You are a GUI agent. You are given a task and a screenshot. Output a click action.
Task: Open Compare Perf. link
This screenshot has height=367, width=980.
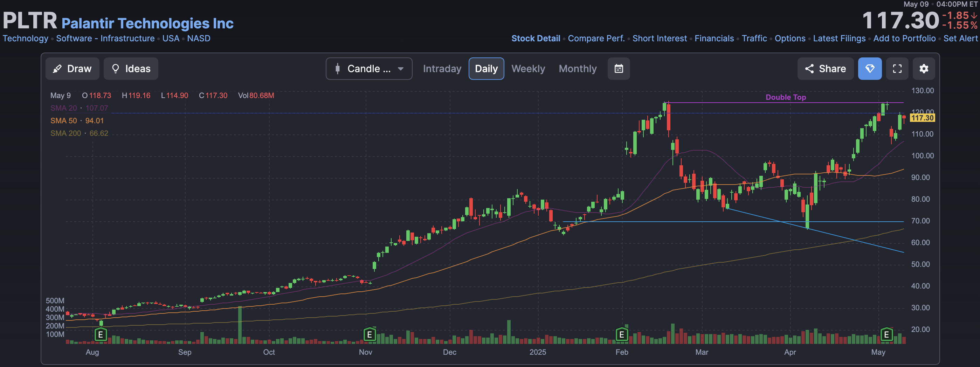coord(596,39)
